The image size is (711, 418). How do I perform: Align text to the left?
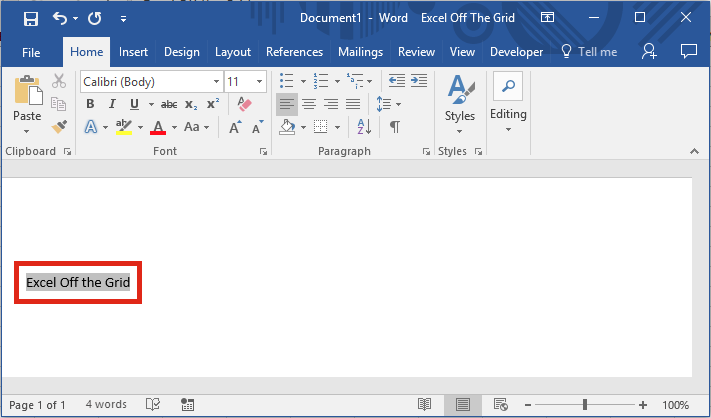(287, 104)
